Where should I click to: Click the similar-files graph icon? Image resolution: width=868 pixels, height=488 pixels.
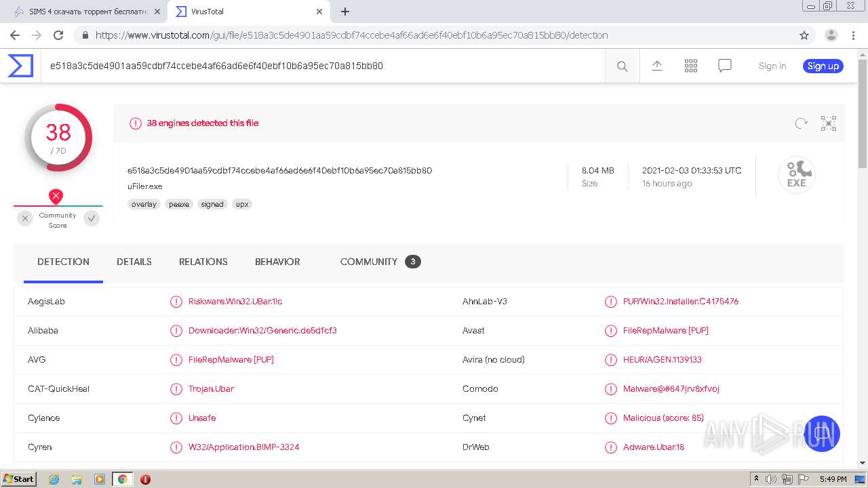point(828,123)
